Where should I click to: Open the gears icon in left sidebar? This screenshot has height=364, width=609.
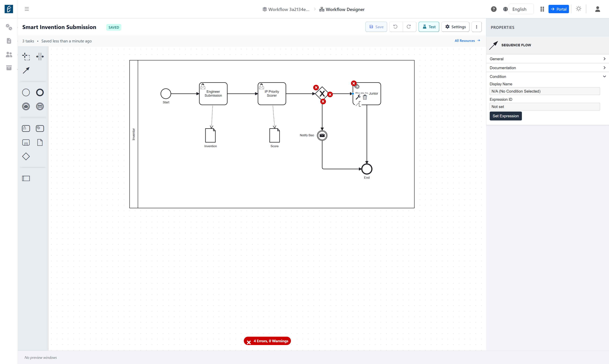pyautogui.click(x=9, y=27)
